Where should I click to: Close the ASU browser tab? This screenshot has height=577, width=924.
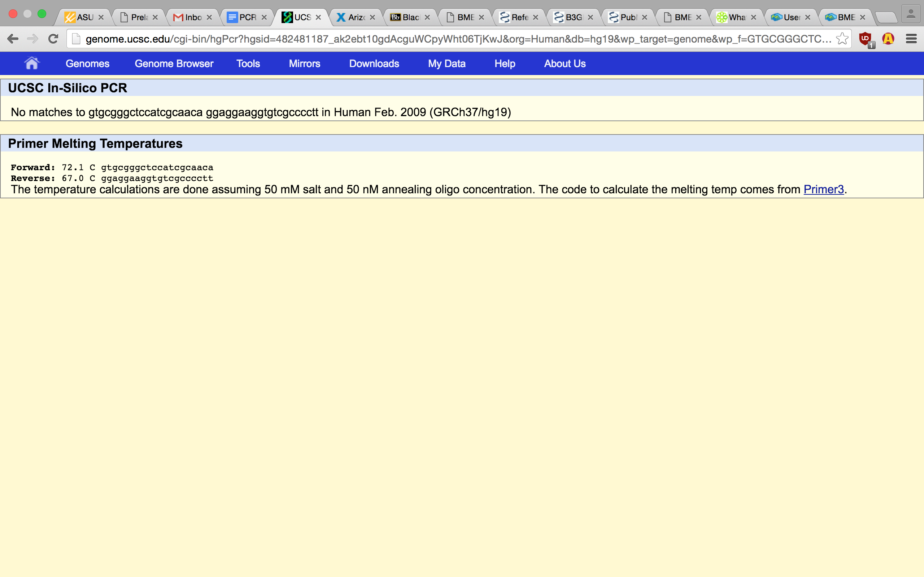(101, 18)
